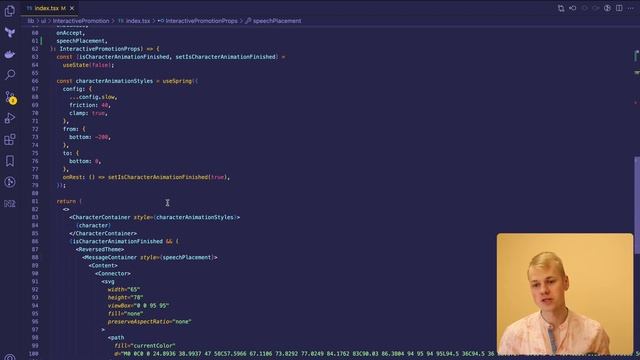Click 'clamp' property on line 70

[x=77, y=113]
